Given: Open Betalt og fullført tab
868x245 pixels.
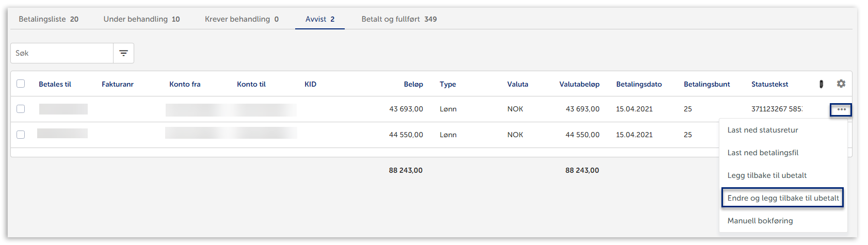Looking at the screenshot, I should pos(399,19).
